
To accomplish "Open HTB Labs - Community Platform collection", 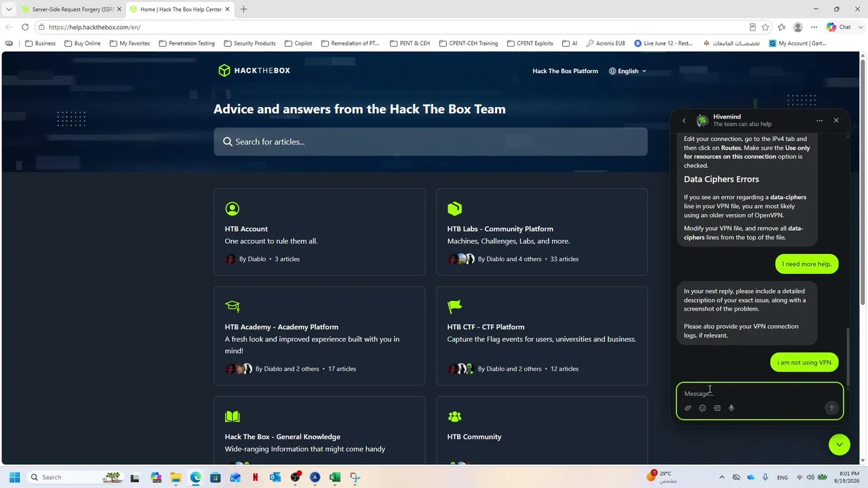I will [542, 232].
